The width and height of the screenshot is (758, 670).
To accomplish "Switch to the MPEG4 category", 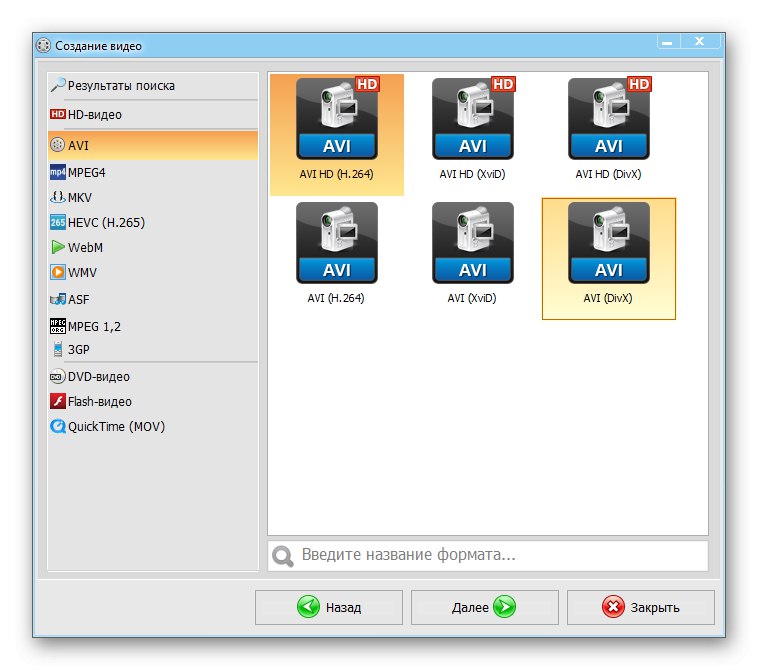I will pos(153,173).
